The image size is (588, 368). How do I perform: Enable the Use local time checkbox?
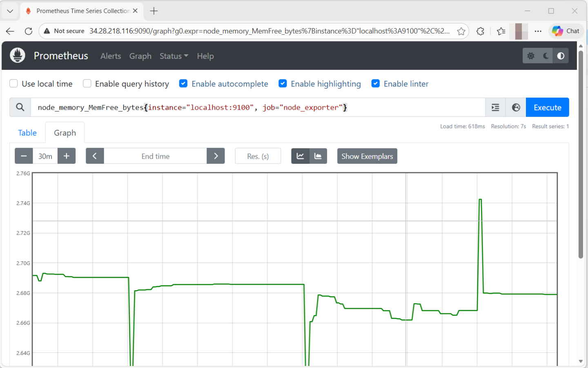[x=13, y=83]
